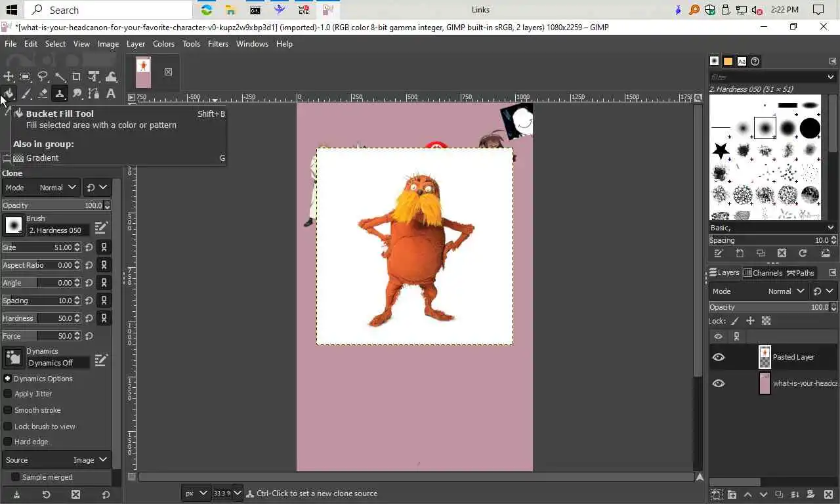Select the Paintbrush tool
Viewport: 840px width, 504px height.
pyautogui.click(x=26, y=94)
